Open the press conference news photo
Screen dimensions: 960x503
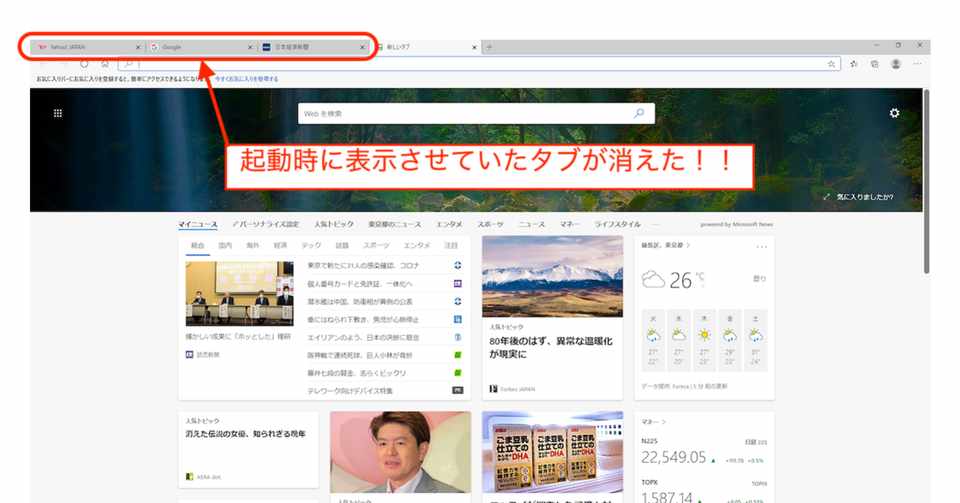239,294
